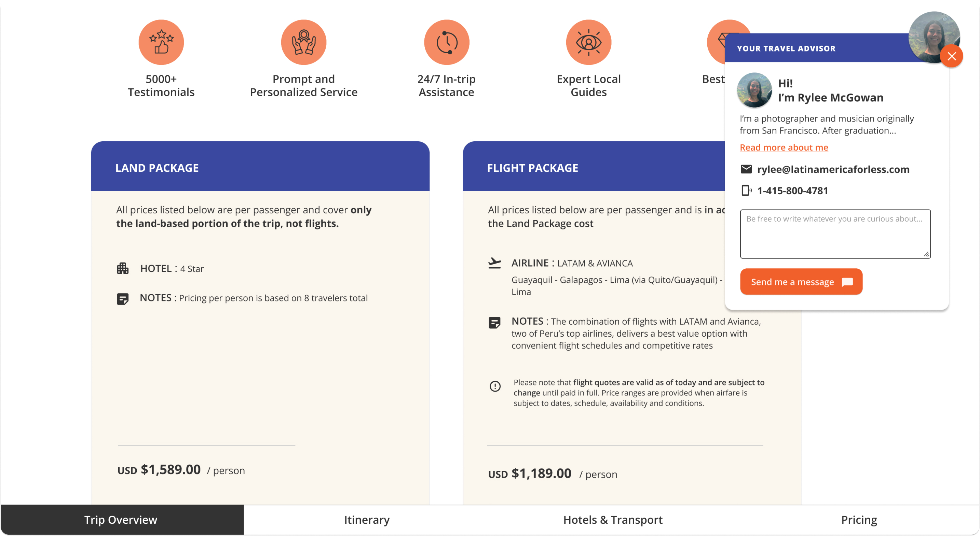This screenshot has height=536, width=980.
Task: Open the Pricing tab
Action: [859, 520]
